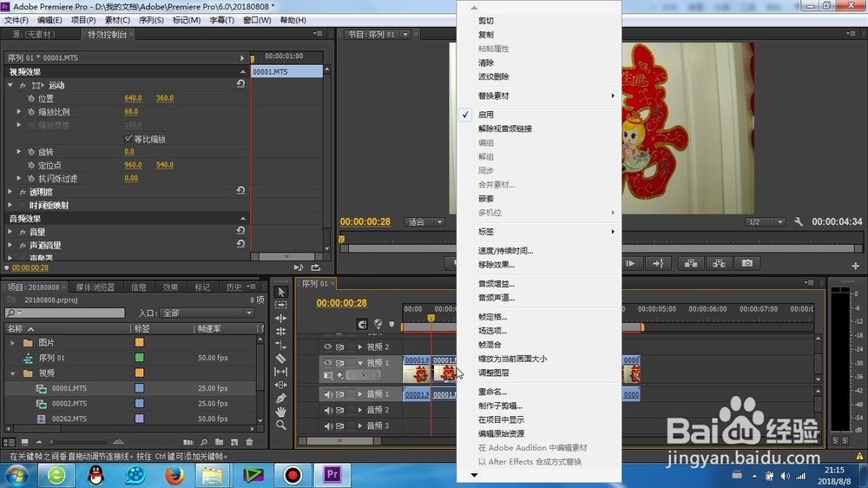
Task: Expand the 透明度 opacity effect
Action: [x=10, y=192]
